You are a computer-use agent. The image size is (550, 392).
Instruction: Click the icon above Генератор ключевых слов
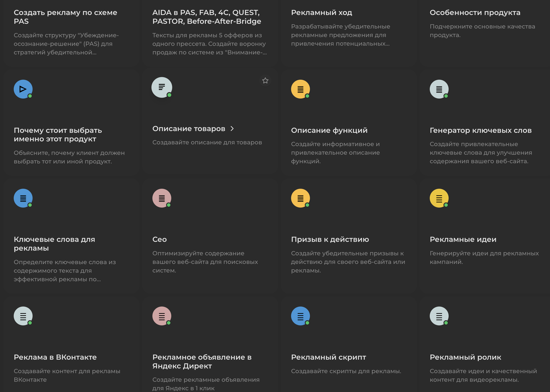[x=439, y=89]
